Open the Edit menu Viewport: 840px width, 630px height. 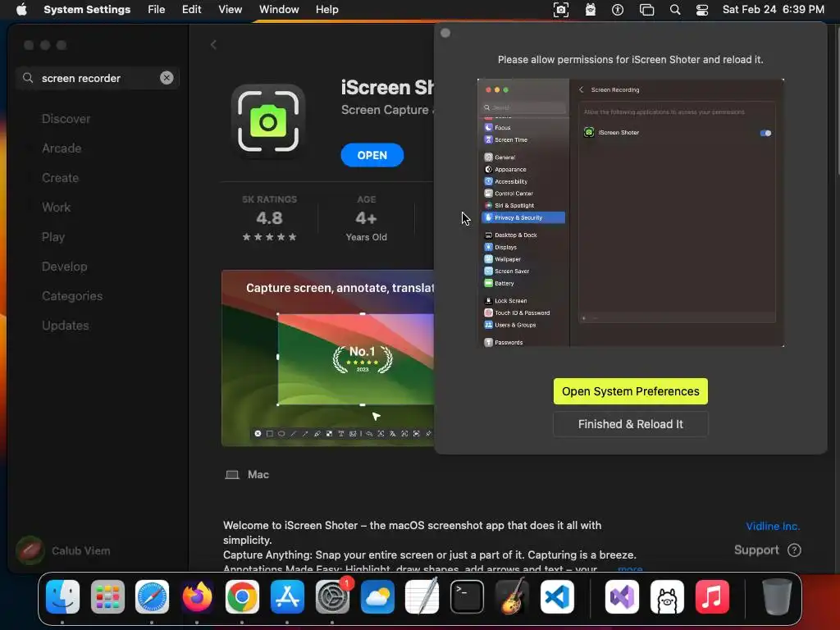click(x=191, y=10)
